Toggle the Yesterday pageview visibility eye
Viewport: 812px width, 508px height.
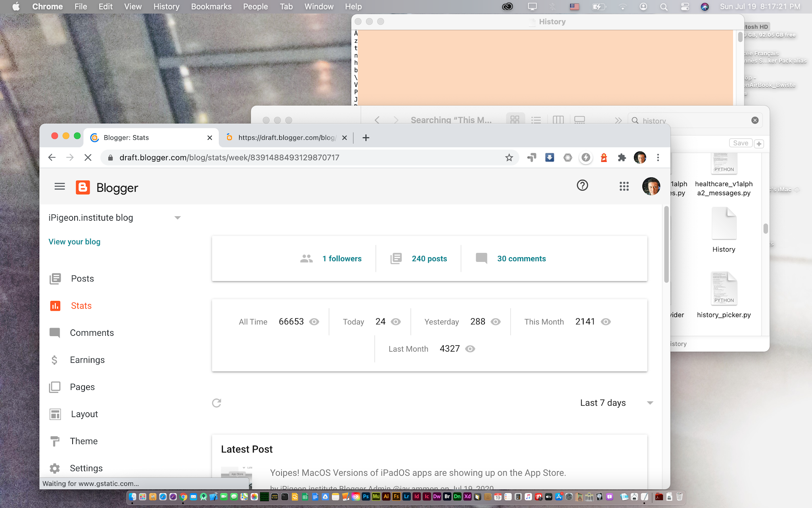496,321
